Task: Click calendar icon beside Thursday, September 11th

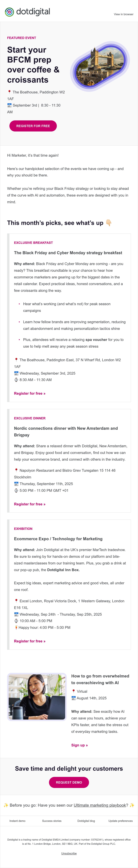Action: (16, 483)
